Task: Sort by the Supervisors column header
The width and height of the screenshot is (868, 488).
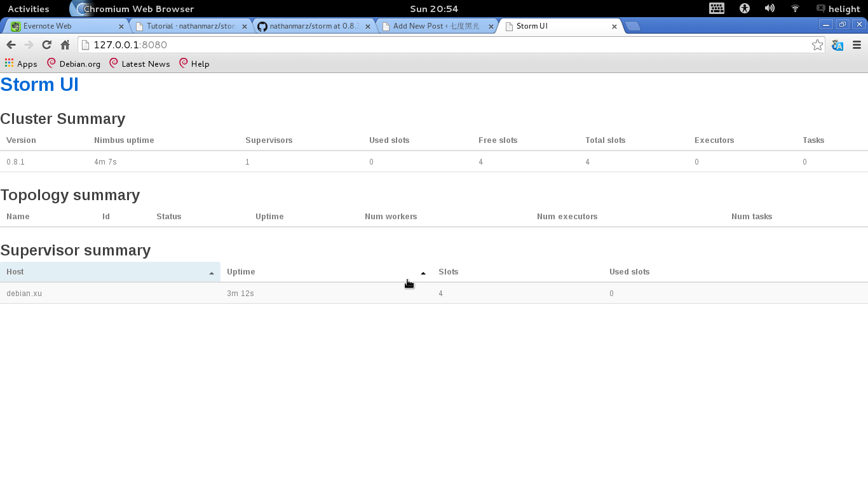Action: pos(269,140)
